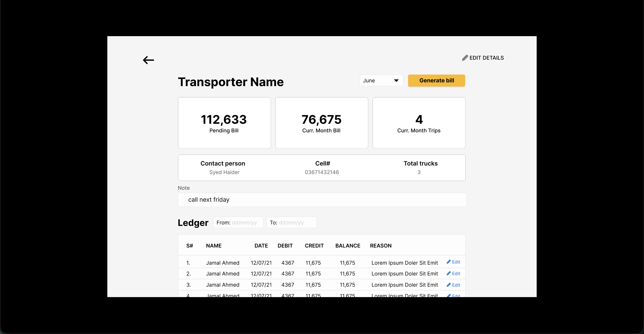Click the S# column header

coord(190,246)
